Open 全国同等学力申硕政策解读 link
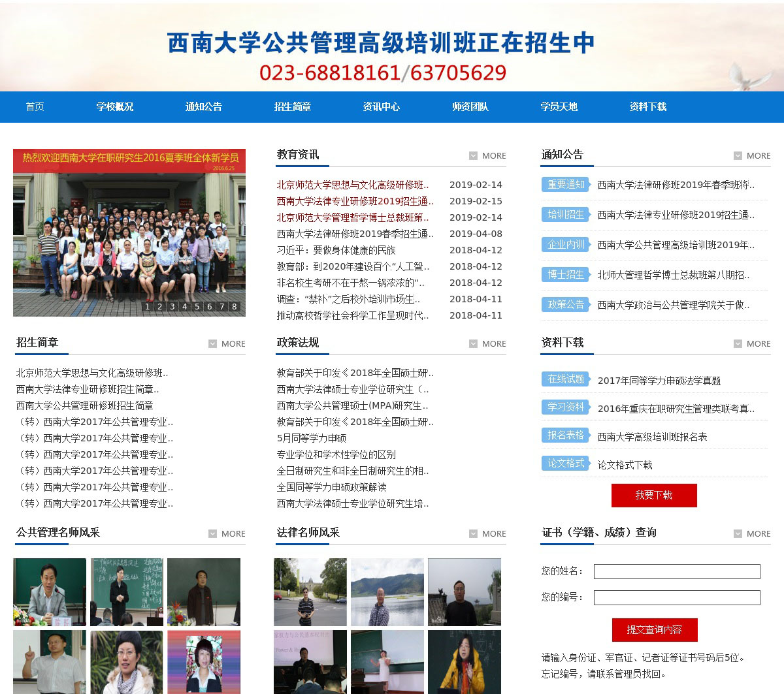The height and width of the screenshot is (694, 784). (331, 487)
